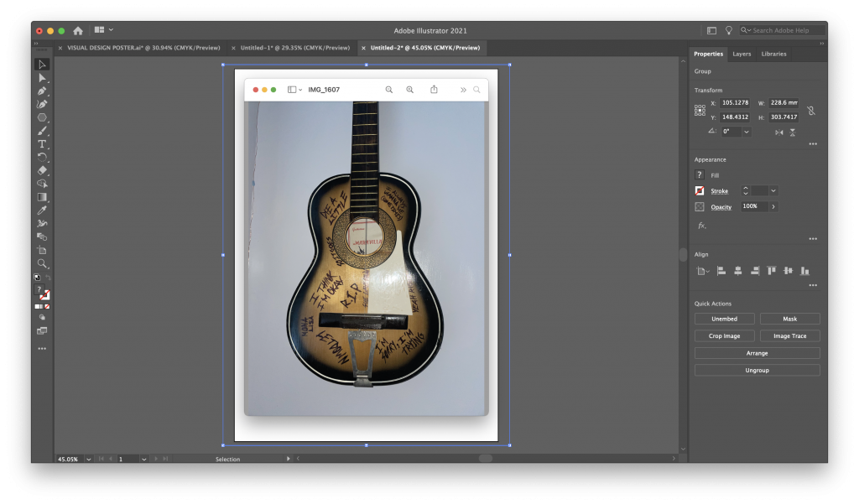Image resolution: width=859 pixels, height=504 pixels.
Task: Click the horizontal align center icon
Action: (737, 271)
